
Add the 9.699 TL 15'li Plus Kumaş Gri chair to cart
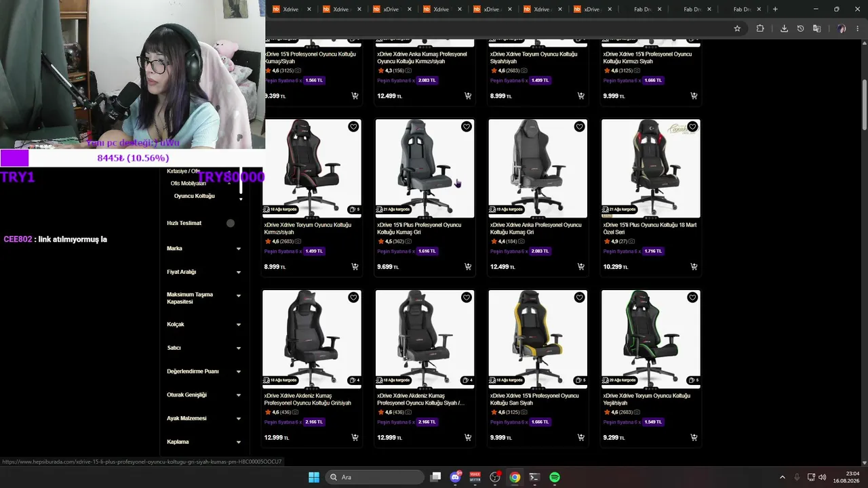[468, 266]
